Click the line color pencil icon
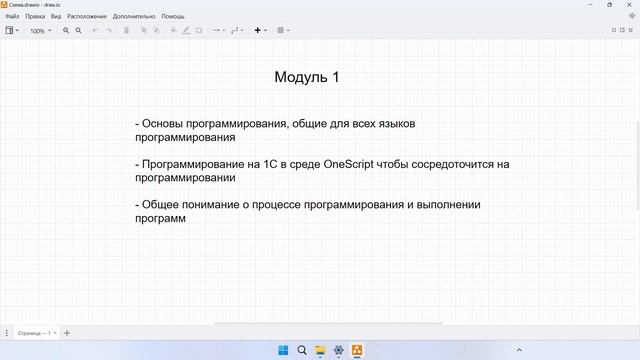The width and height of the screenshot is (640, 360). (x=186, y=31)
